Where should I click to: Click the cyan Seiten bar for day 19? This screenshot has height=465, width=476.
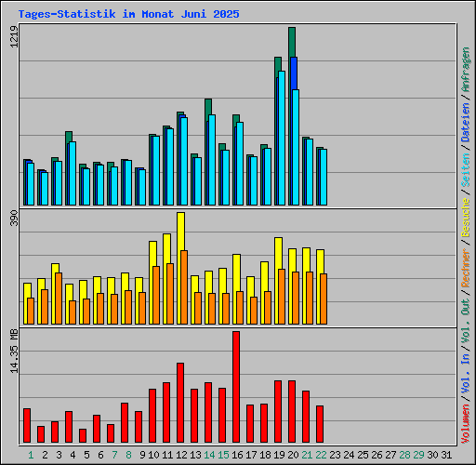pyautogui.click(x=282, y=138)
